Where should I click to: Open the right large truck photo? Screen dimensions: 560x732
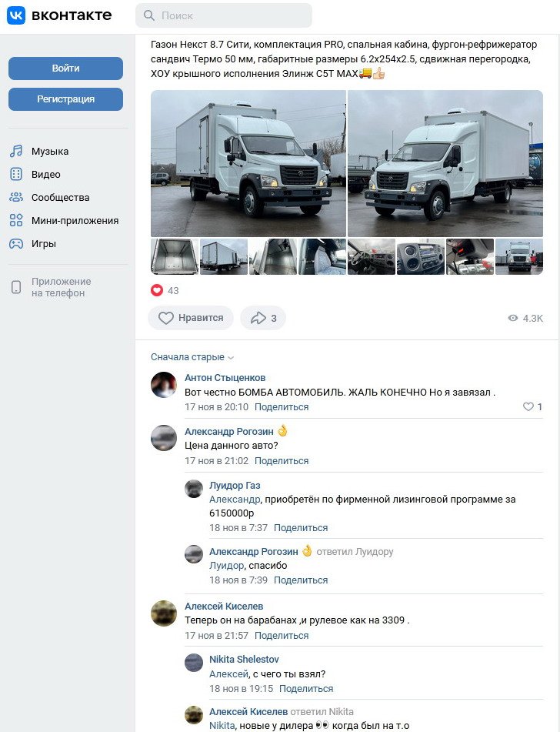tap(445, 163)
